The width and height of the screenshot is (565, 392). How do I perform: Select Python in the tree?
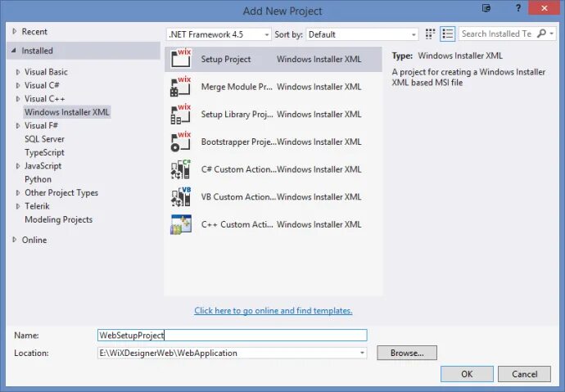(38, 179)
